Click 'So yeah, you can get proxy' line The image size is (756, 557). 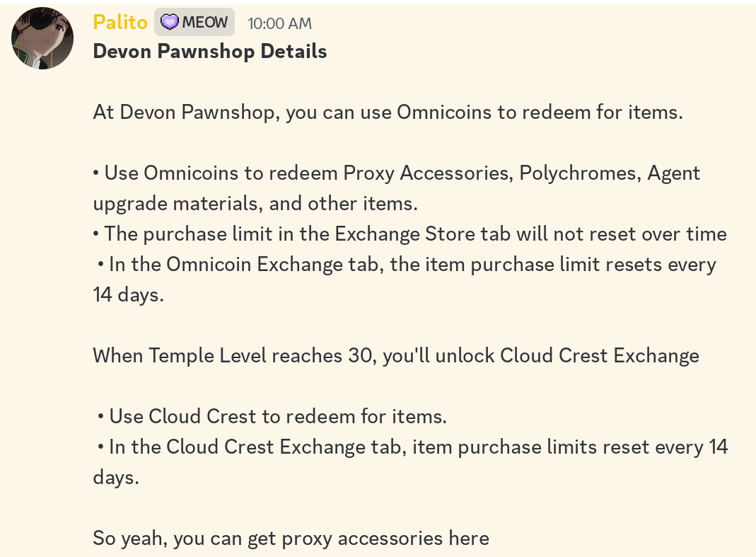pyautogui.click(x=291, y=538)
